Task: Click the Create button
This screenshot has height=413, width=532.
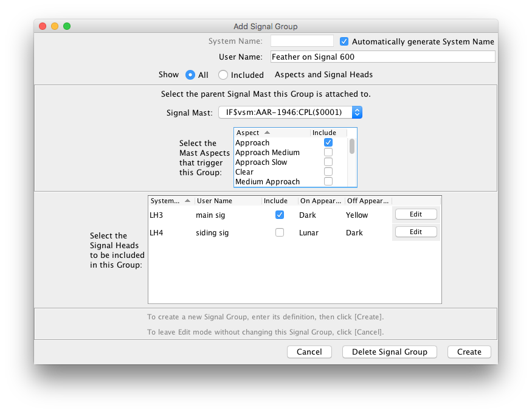Action: tap(469, 352)
